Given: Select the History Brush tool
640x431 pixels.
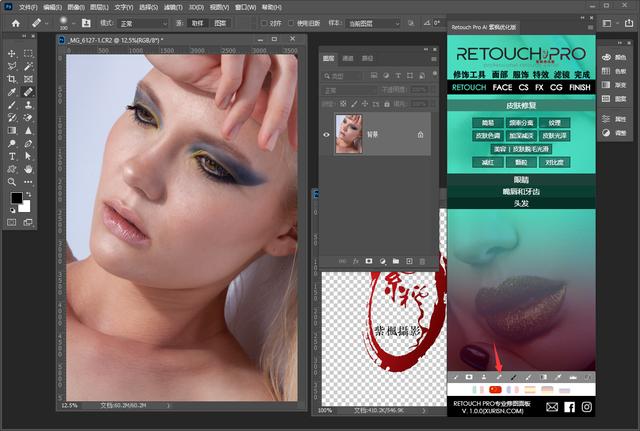Looking at the screenshot, I should (x=11, y=118).
